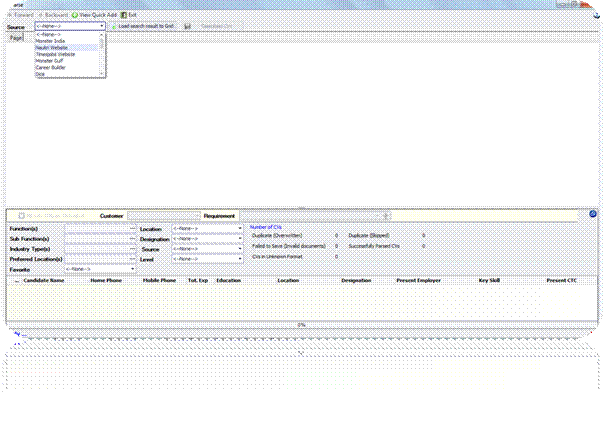Click the blue round icon right of Requirement bar

pos(593,214)
